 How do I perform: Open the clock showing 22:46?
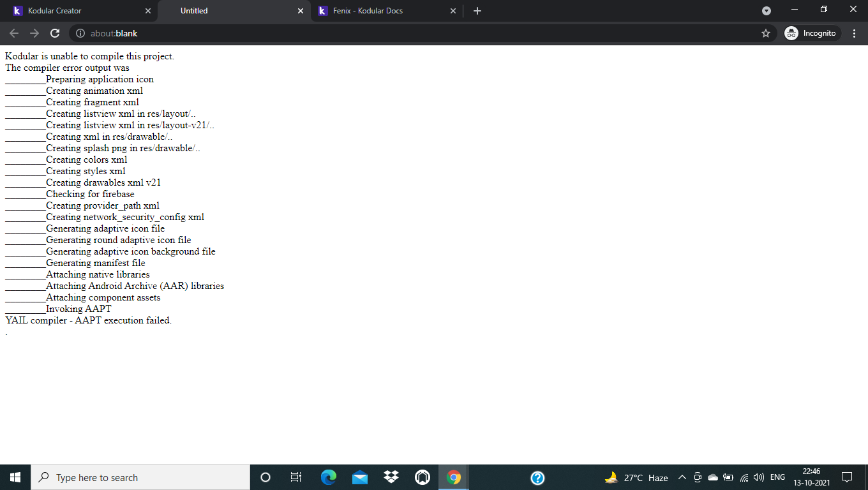click(812, 477)
